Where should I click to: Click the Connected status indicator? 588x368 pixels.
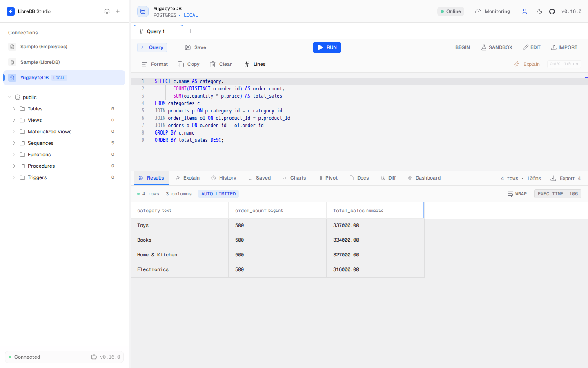pos(24,357)
